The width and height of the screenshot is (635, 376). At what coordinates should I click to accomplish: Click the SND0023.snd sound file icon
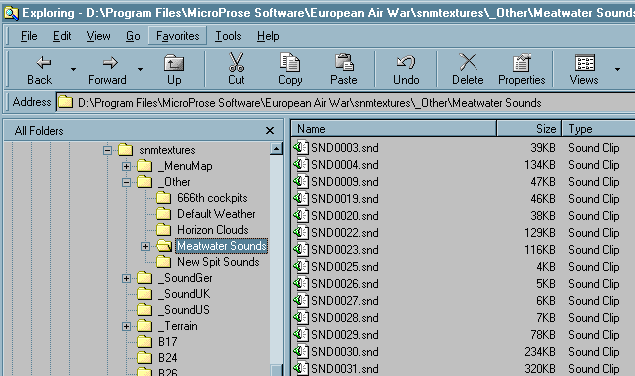[x=301, y=250]
